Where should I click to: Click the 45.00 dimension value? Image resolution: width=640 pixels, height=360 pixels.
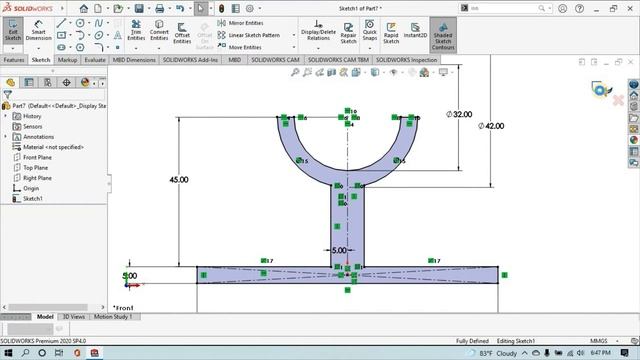(x=179, y=180)
